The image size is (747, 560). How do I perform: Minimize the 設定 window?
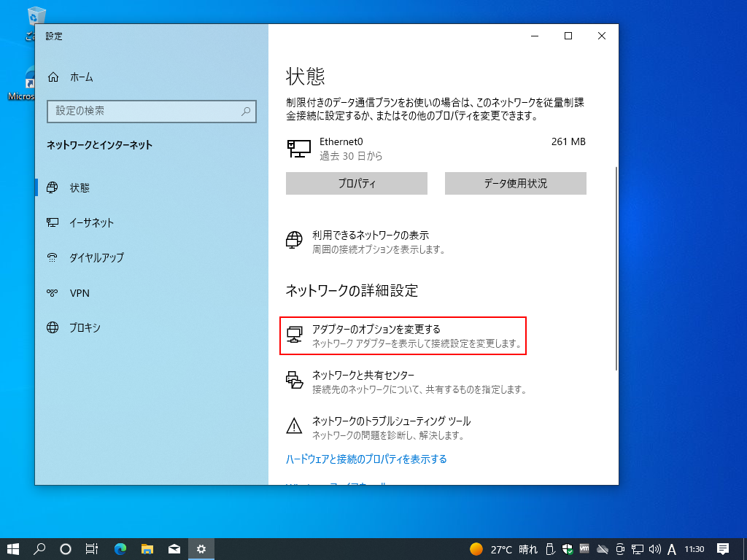pos(535,36)
